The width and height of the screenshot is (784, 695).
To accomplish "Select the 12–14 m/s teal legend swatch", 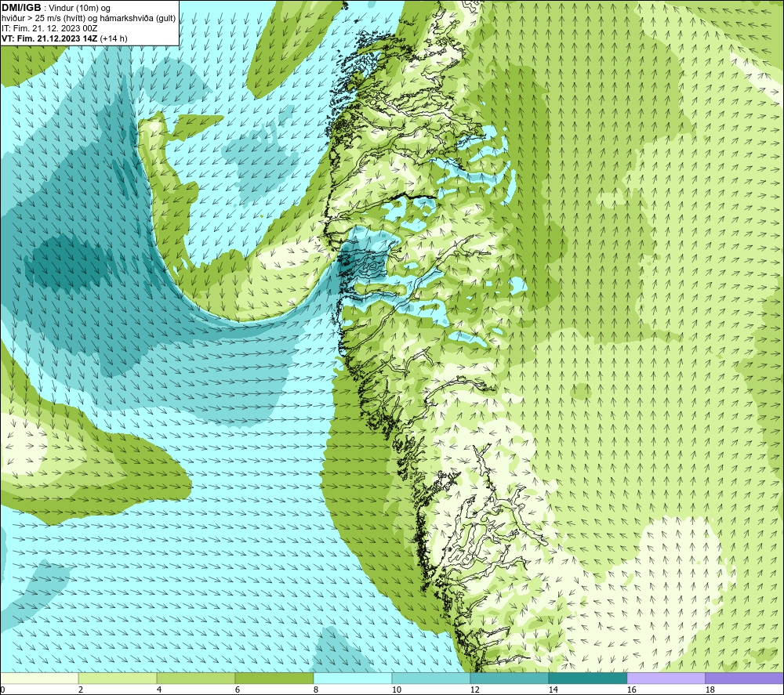I will click(509, 678).
